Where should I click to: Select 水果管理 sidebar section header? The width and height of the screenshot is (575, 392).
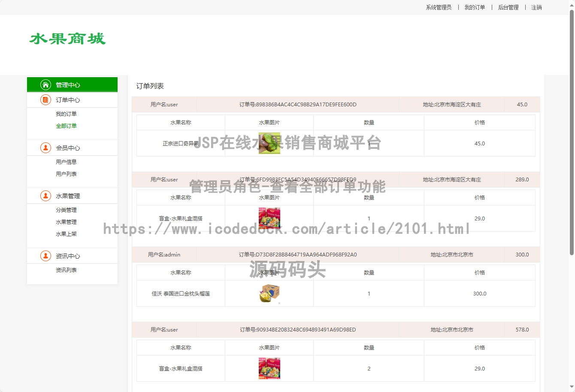click(72, 196)
